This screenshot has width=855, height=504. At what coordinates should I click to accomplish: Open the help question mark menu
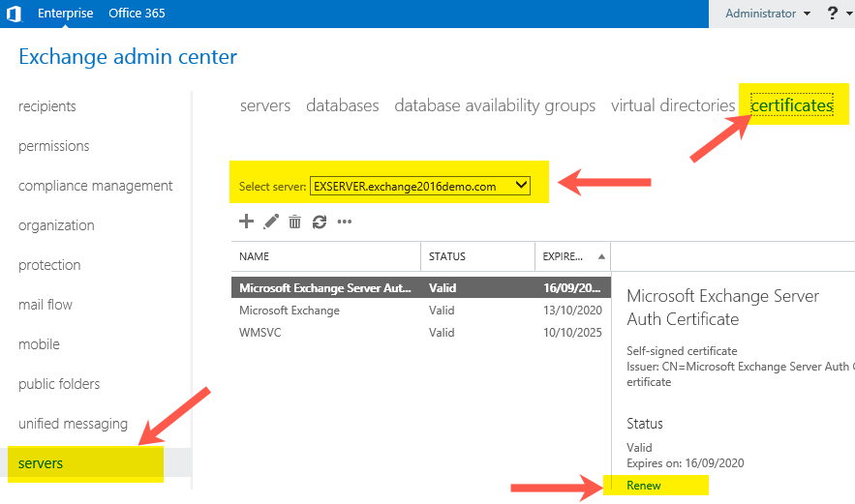(x=833, y=14)
